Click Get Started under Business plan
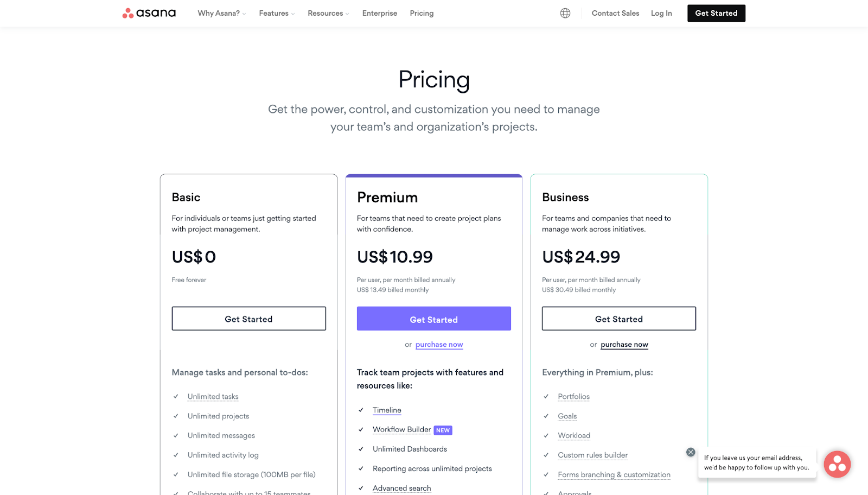Screen dimensions: 868x495 (x=618, y=319)
